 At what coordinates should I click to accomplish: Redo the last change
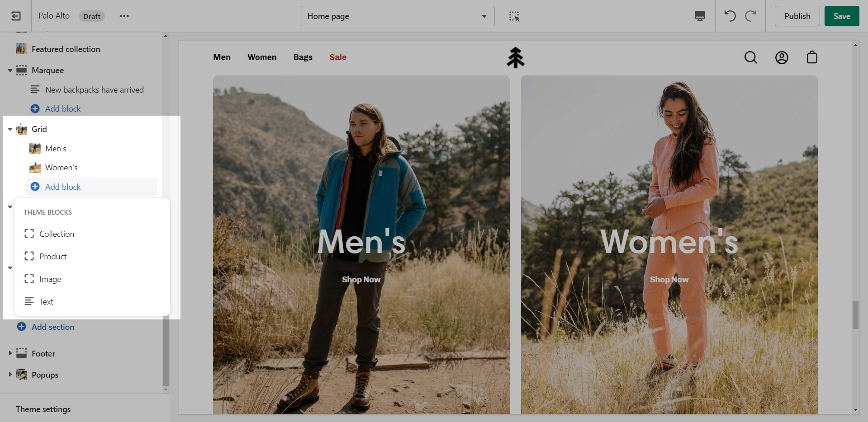coord(751,16)
